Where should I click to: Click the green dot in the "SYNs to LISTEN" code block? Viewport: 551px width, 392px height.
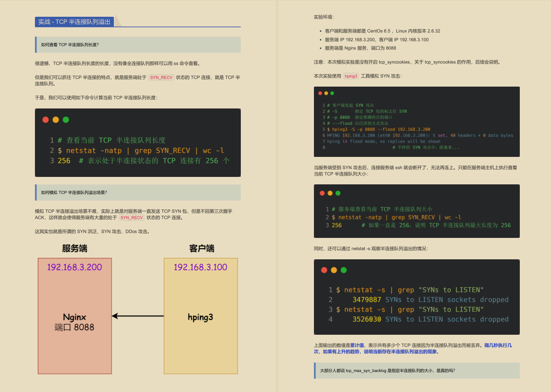[x=344, y=270]
